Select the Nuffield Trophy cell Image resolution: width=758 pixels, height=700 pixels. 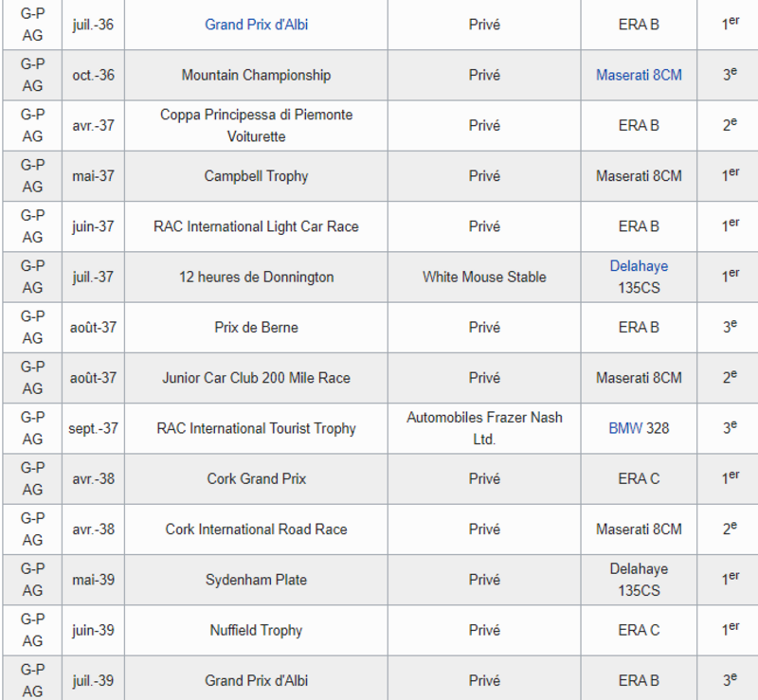tap(256, 630)
